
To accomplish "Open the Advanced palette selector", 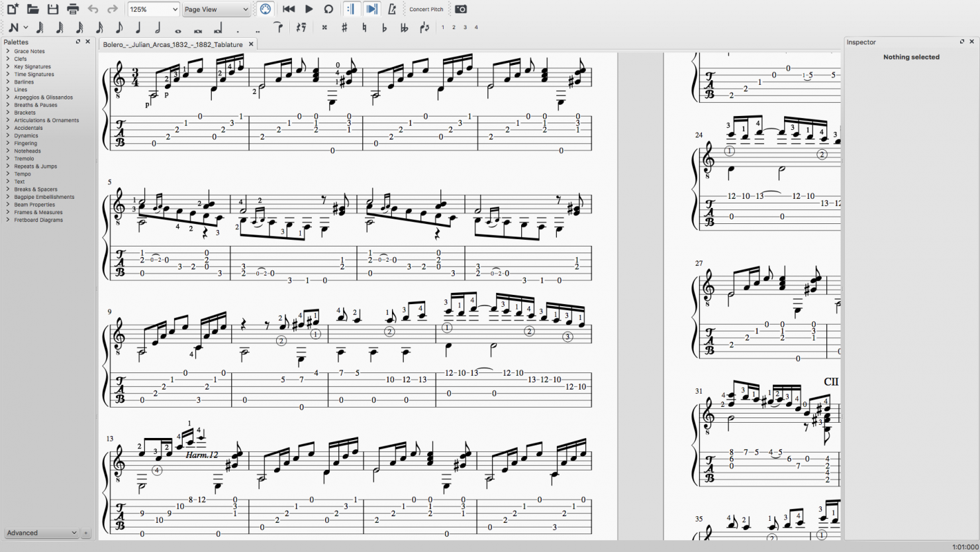I will (x=41, y=533).
